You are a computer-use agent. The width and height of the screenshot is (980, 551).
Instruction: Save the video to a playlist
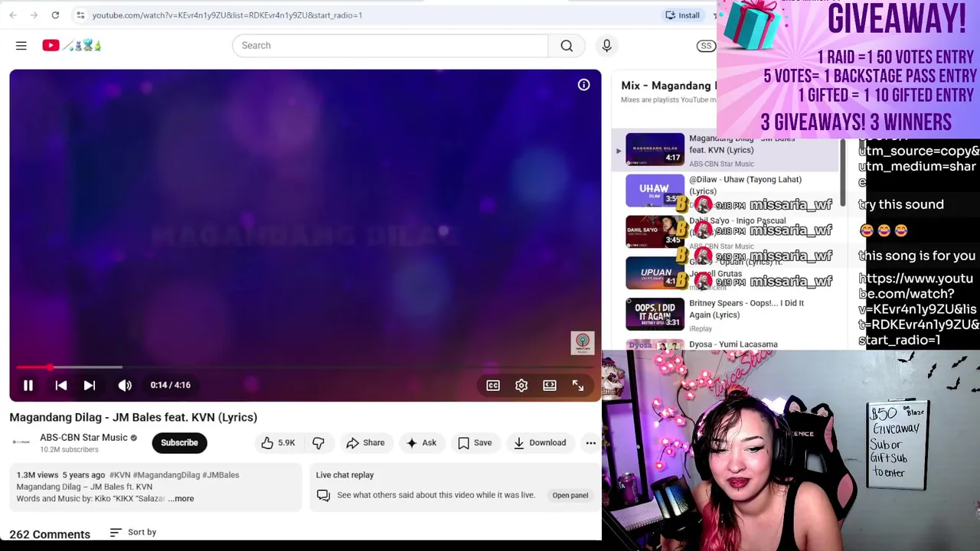[x=475, y=443]
